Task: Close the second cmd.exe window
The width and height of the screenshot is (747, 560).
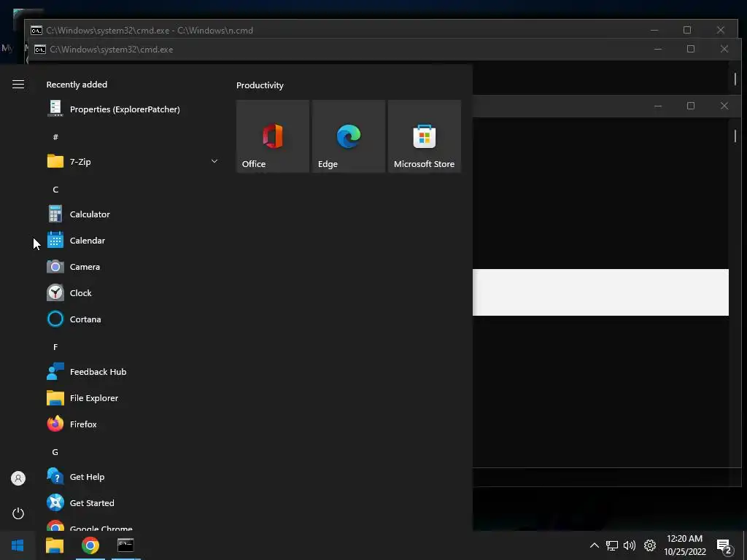Action: [724, 49]
